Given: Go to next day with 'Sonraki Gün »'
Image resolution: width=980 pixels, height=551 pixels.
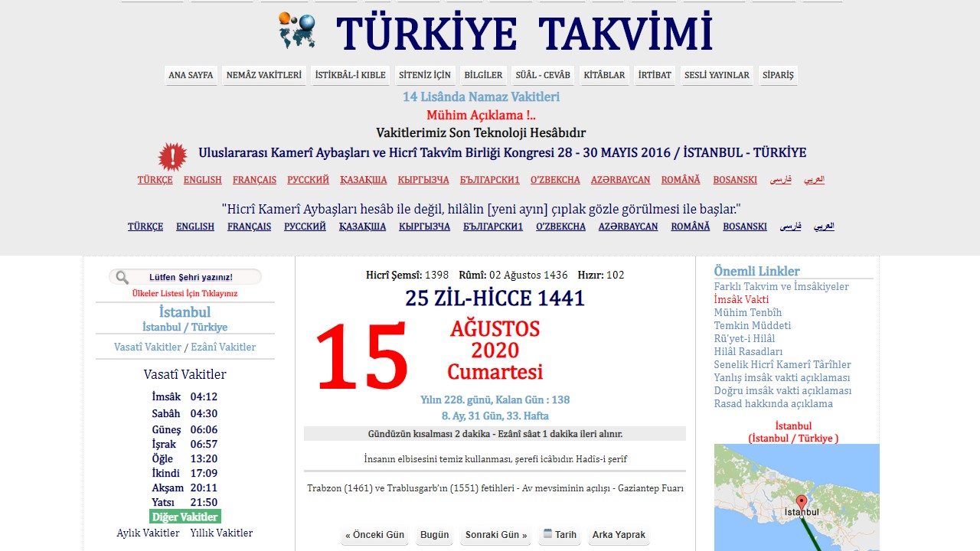Looking at the screenshot, I should point(496,535).
